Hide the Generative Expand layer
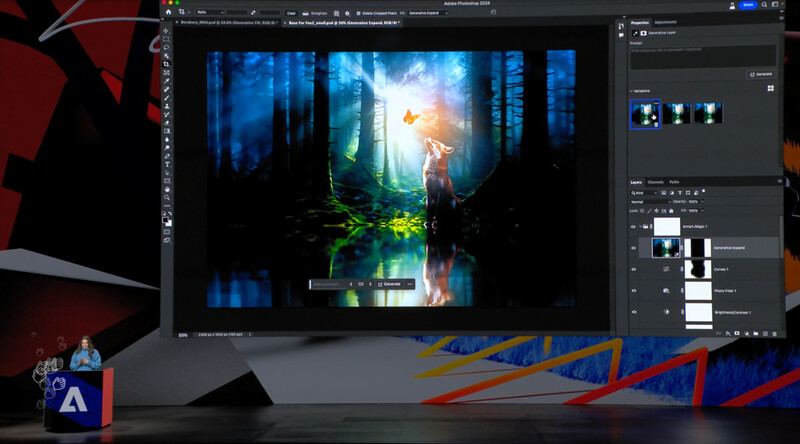The height and width of the screenshot is (444, 800). coord(634,248)
